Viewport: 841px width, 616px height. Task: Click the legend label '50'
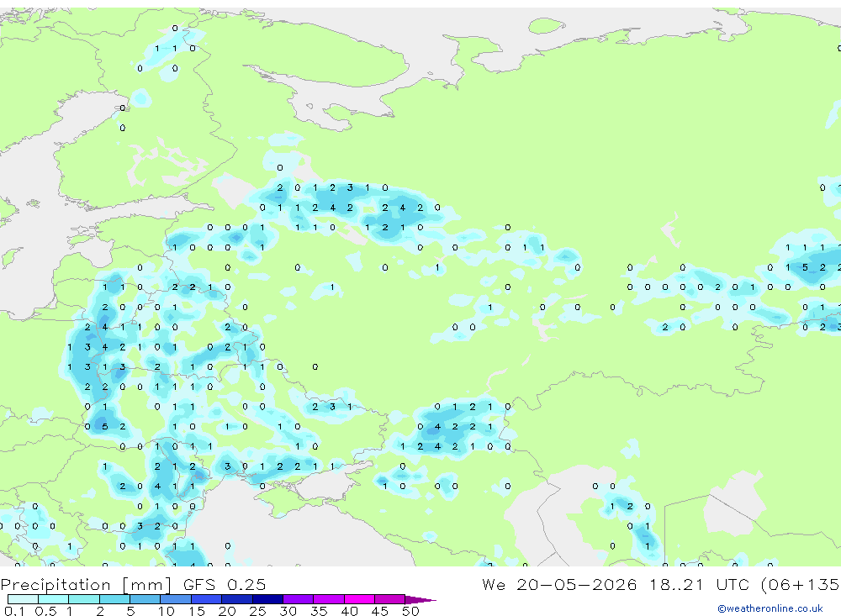click(410, 611)
